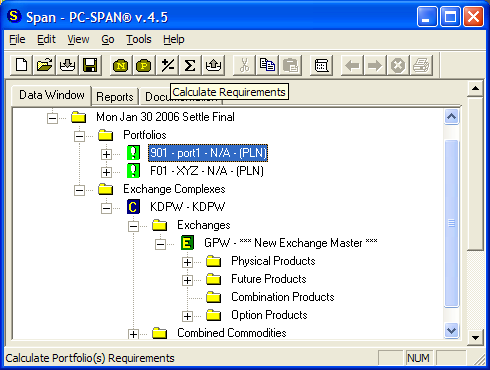Click the tree scrollbar down arrow
The image size is (490, 370).
(x=451, y=330)
